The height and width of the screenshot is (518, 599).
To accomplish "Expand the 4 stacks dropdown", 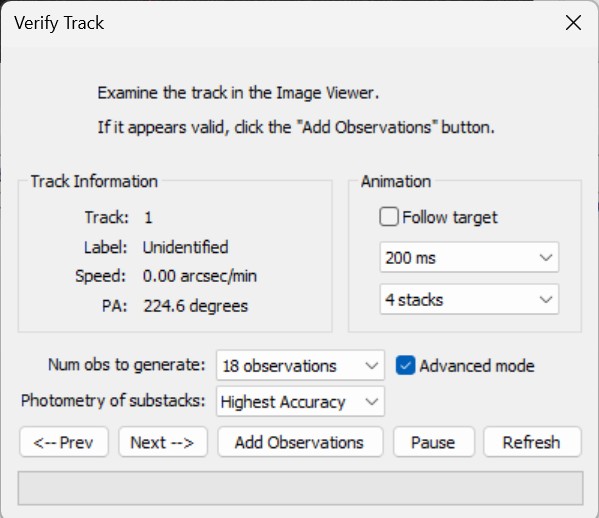I will (469, 299).
